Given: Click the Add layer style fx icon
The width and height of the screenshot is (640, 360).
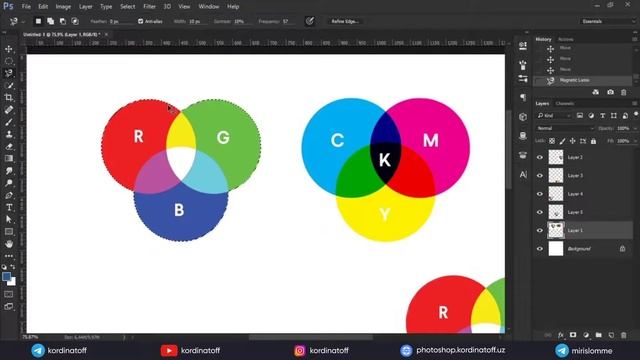Looking at the screenshot, I should (x=560, y=335).
